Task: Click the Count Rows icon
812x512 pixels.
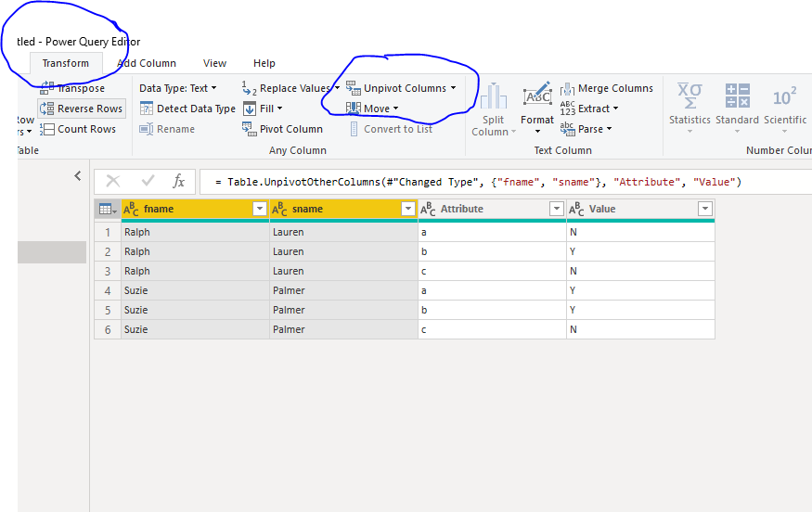Action: coord(47,129)
